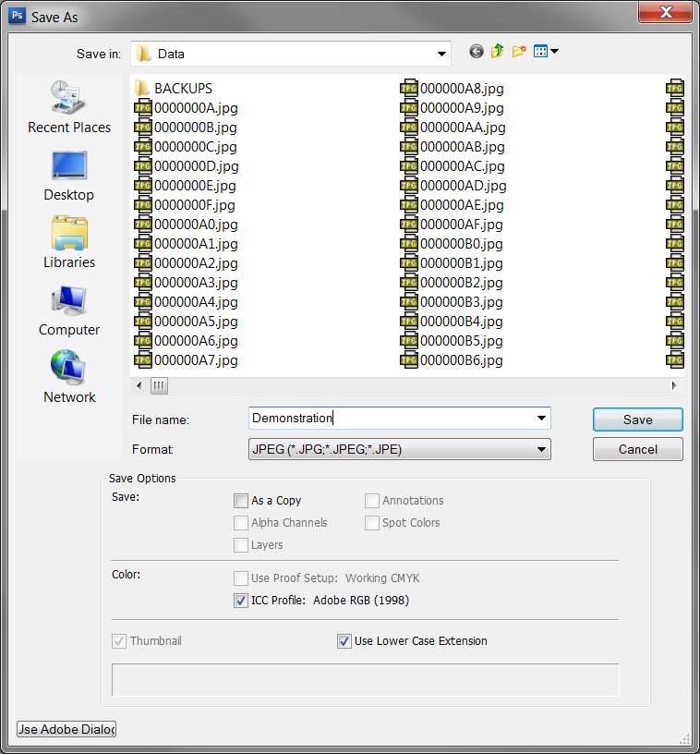Image resolution: width=700 pixels, height=754 pixels.
Task: Open Computer in sidebar
Action: (x=69, y=310)
